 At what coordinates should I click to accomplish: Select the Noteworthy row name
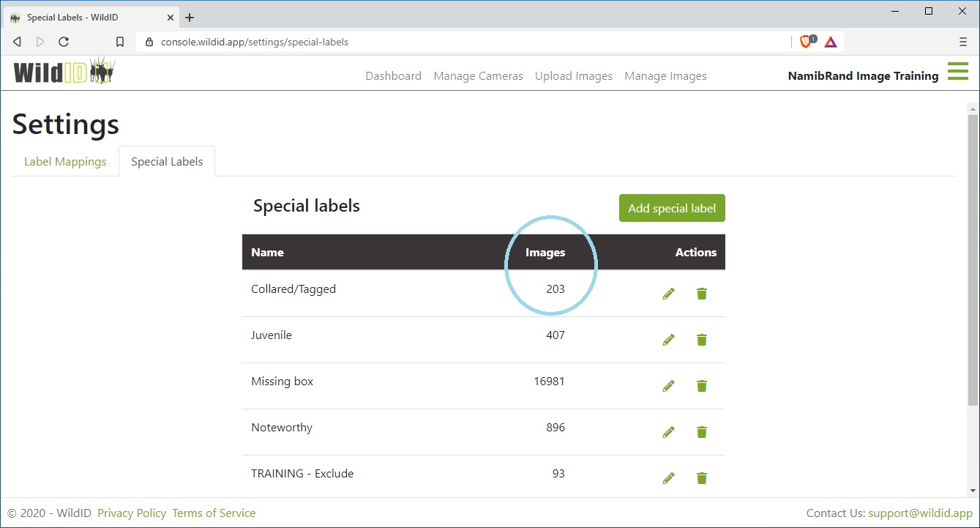[282, 428]
